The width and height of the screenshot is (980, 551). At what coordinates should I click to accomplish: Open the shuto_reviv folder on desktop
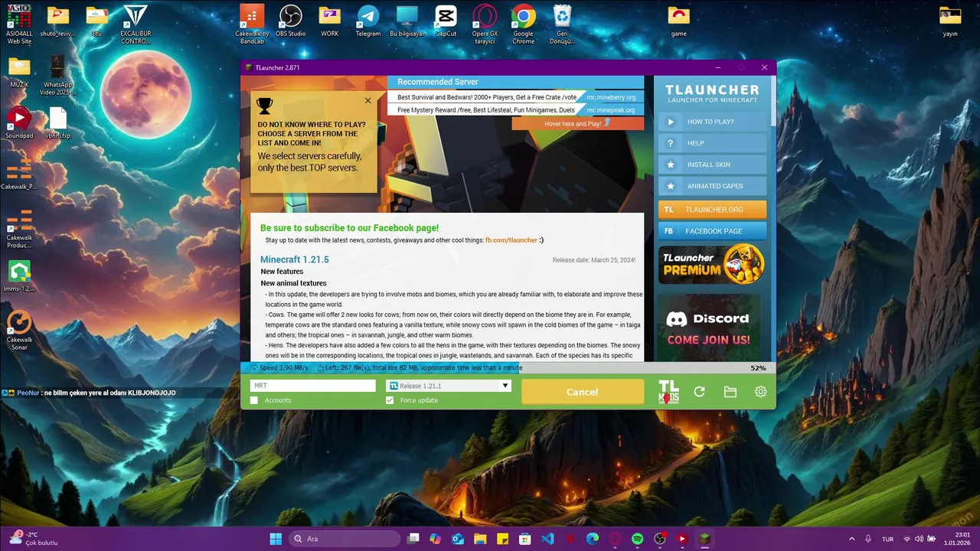[x=57, y=21]
